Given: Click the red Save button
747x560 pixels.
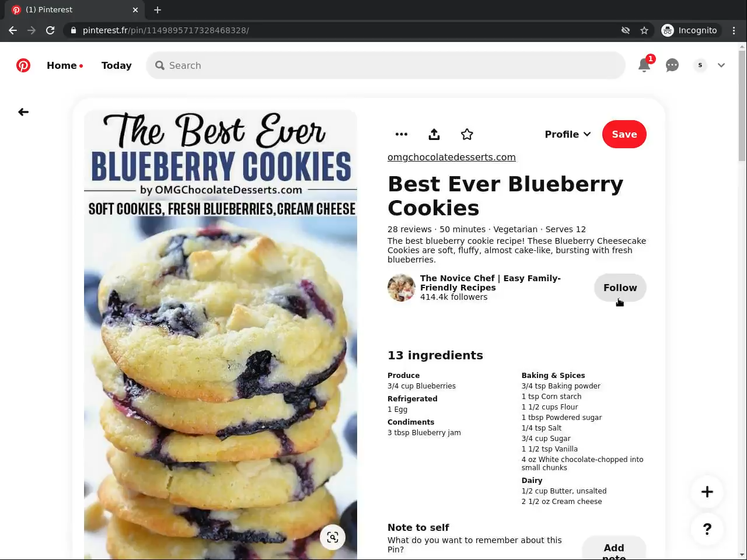Looking at the screenshot, I should coord(624,134).
